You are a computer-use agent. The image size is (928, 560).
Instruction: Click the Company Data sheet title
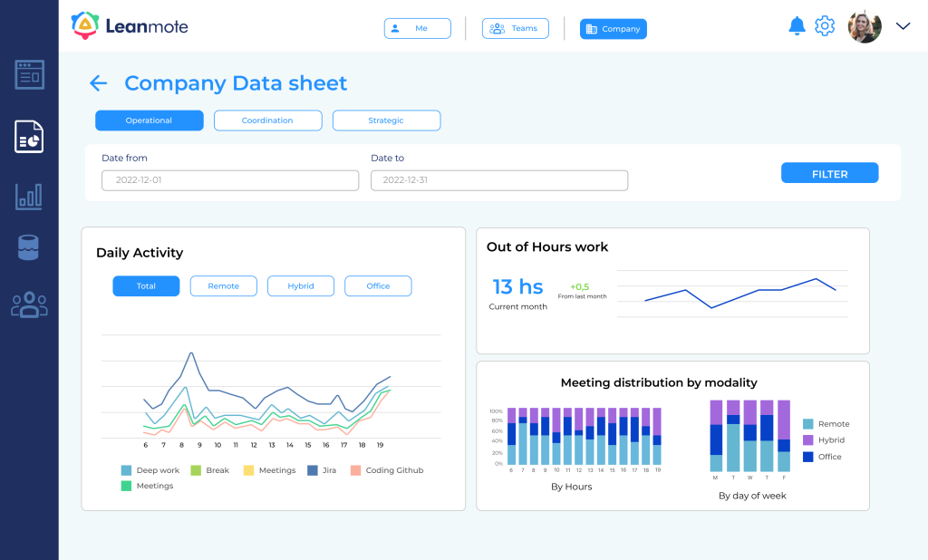pyautogui.click(x=236, y=83)
